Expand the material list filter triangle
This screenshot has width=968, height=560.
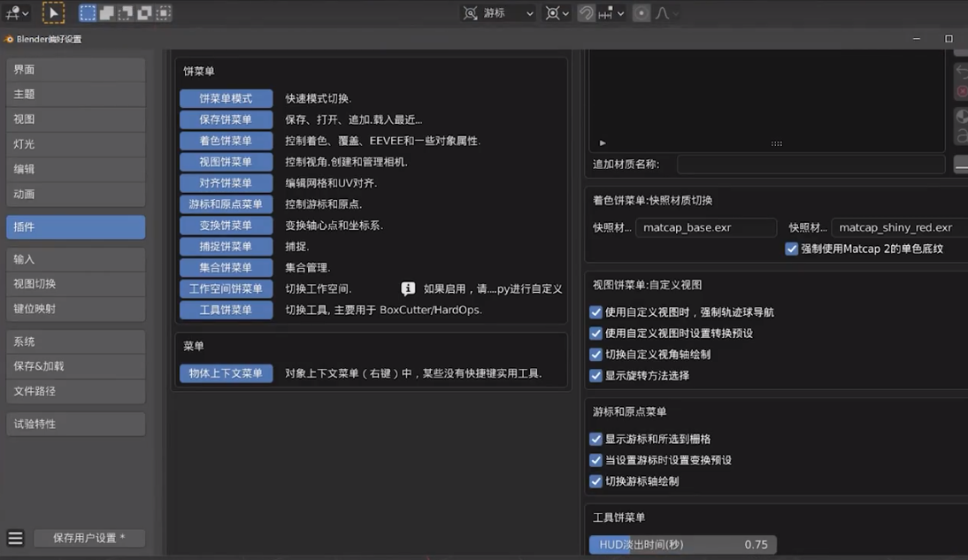click(x=603, y=143)
